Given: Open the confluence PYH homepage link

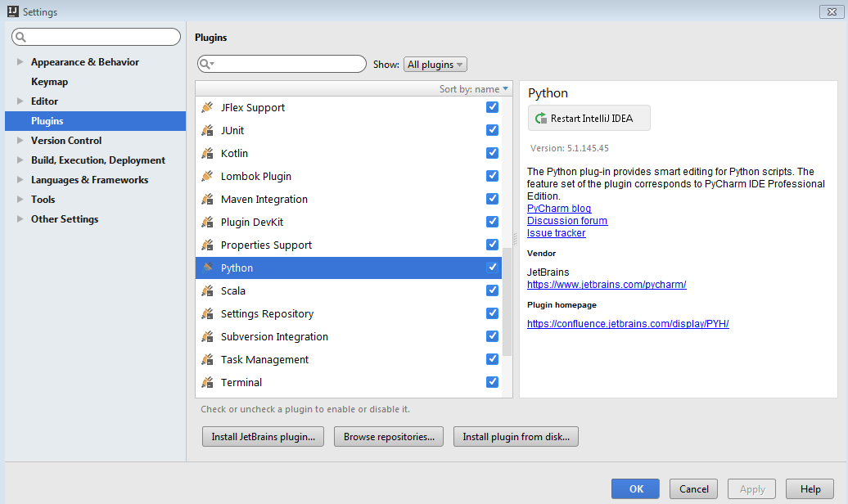Looking at the screenshot, I should (x=628, y=323).
